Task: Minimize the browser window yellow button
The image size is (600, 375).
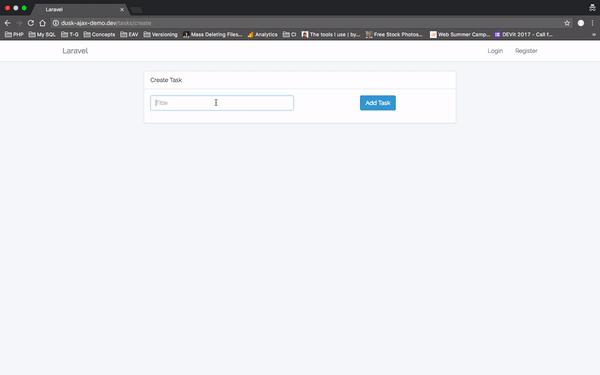Action: pos(16,8)
